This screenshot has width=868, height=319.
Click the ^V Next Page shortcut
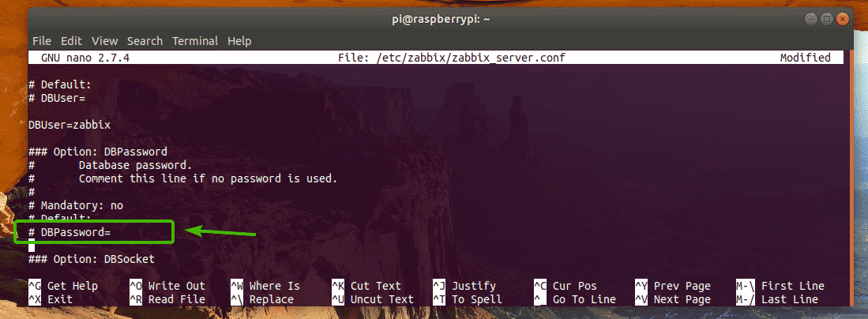[x=673, y=299]
